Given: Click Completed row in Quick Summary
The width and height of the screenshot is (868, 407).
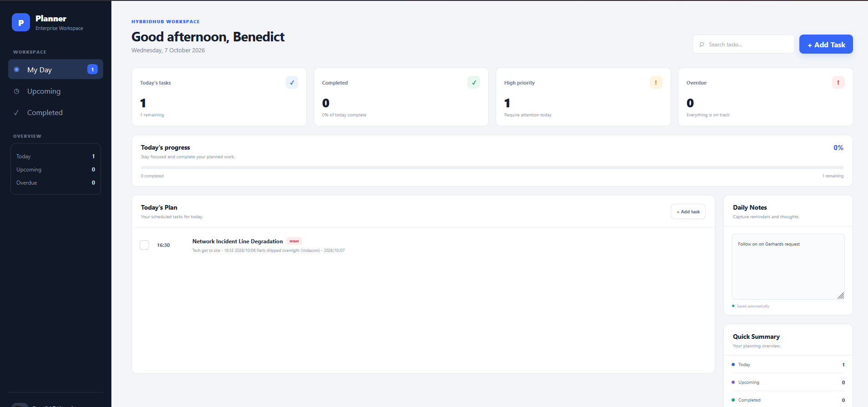Looking at the screenshot, I should [x=788, y=400].
